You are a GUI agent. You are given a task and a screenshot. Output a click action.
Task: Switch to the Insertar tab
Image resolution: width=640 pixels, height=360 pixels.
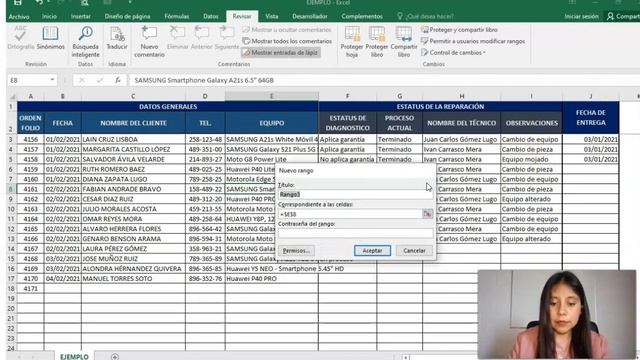(80, 16)
